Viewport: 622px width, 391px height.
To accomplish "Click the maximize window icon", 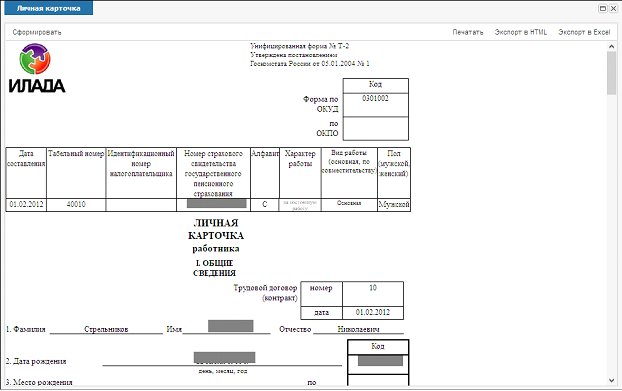I will 603,8.
